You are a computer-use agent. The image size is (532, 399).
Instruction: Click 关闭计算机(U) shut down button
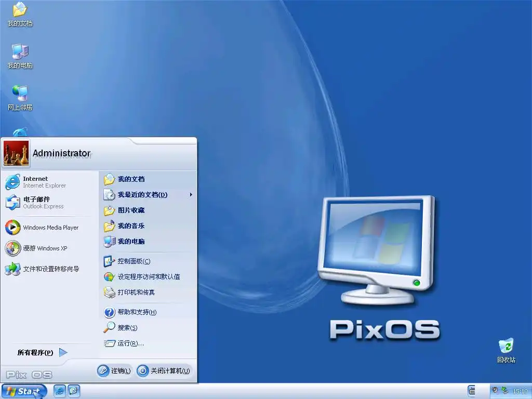[x=164, y=371]
